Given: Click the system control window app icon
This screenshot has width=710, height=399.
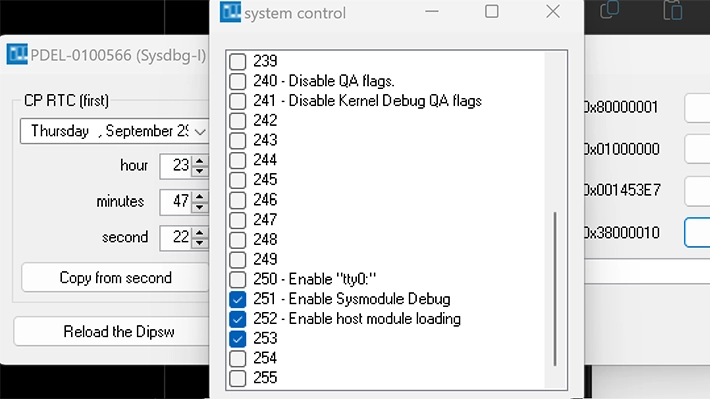Looking at the screenshot, I should [230, 12].
